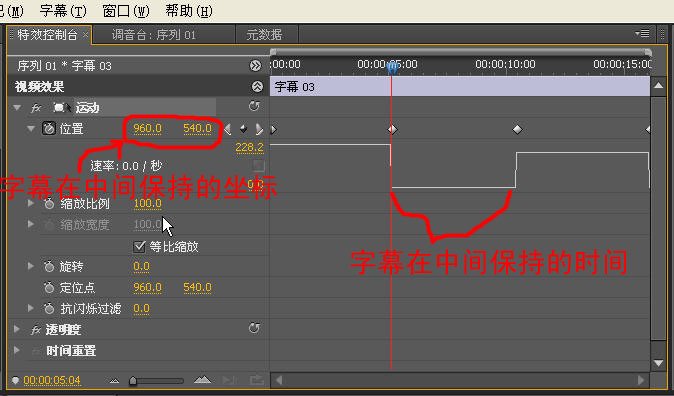
Task: Toggle the 位置 stopwatch animation icon
Action: (49, 128)
